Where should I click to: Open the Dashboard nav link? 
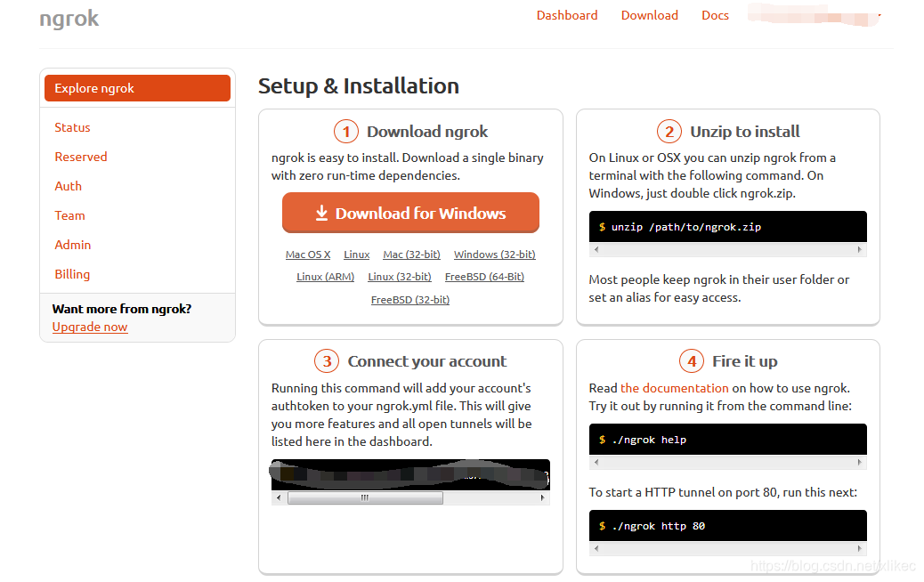click(567, 15)
